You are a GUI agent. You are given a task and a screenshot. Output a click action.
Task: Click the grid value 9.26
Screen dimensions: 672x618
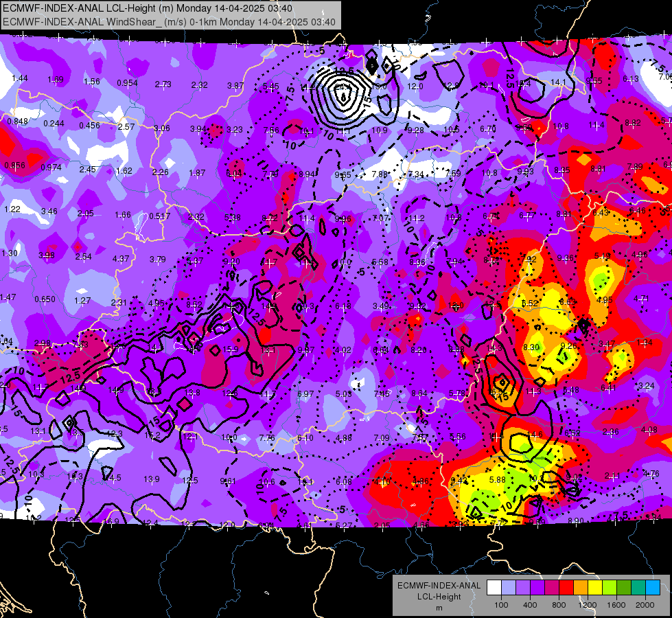(569, 345)
